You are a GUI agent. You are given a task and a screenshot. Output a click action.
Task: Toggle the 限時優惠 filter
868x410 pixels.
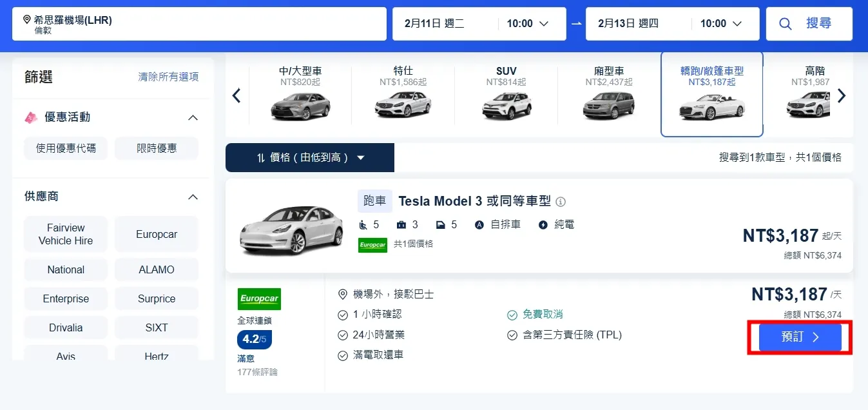click(x=157, y=148)
